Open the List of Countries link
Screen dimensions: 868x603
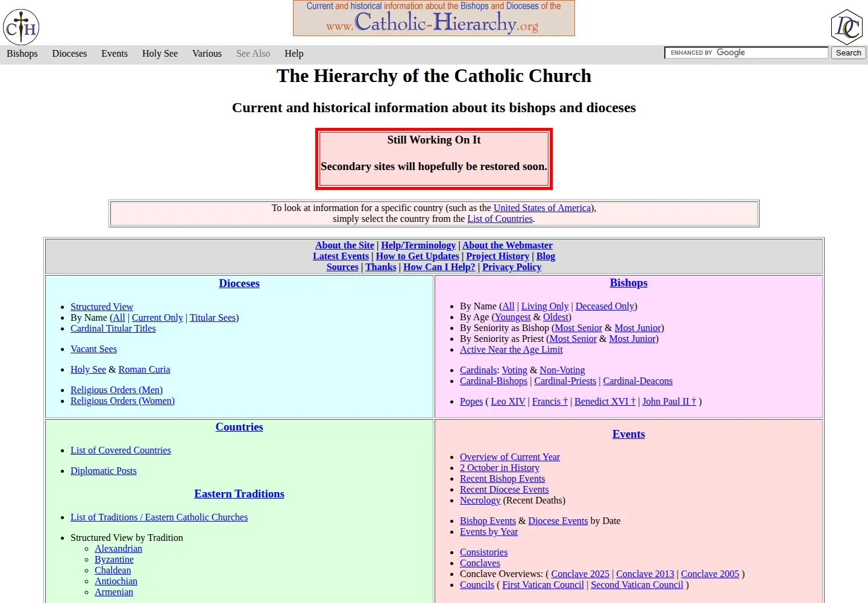pos(500,219)
